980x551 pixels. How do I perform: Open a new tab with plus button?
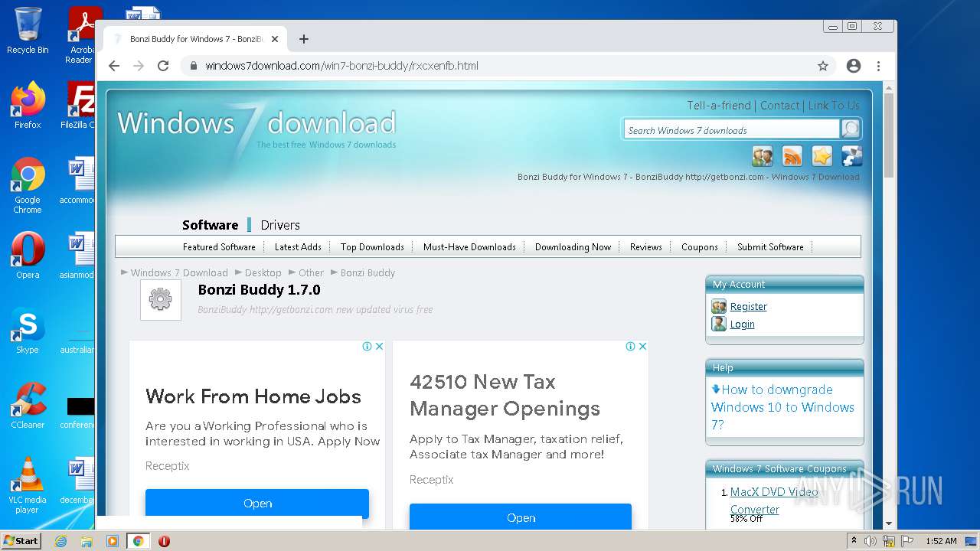(304, 39)
